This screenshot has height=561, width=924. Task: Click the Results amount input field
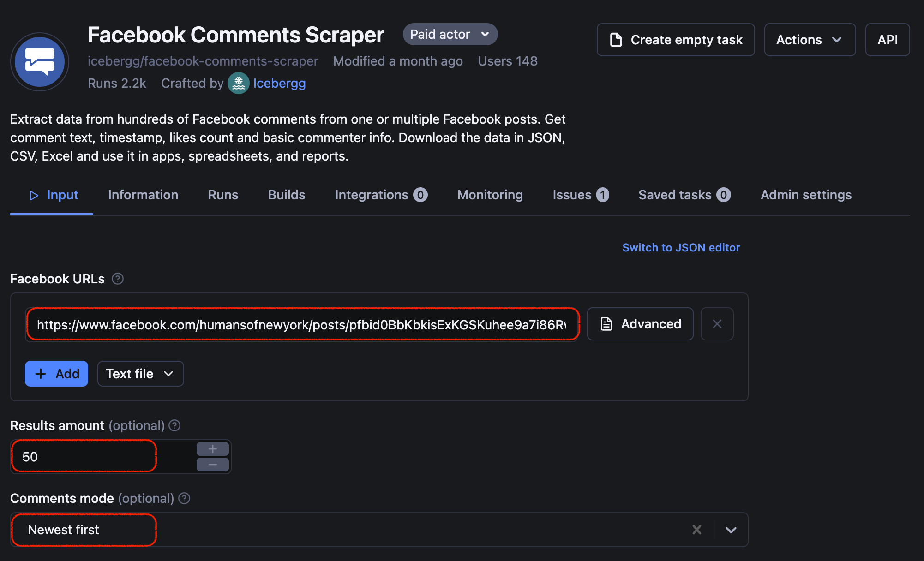click(x=83, y=456)
